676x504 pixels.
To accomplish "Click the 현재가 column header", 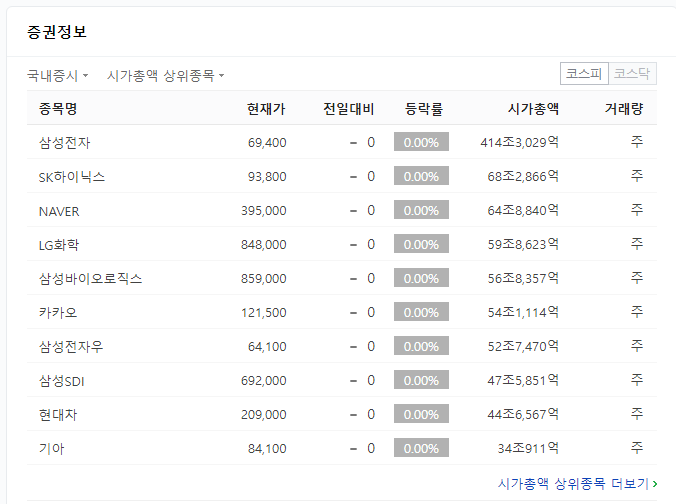I will (x=266, y=108).
